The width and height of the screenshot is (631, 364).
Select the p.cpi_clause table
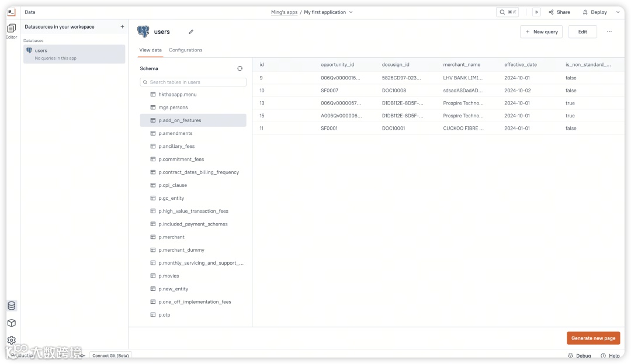coord(193,185)
